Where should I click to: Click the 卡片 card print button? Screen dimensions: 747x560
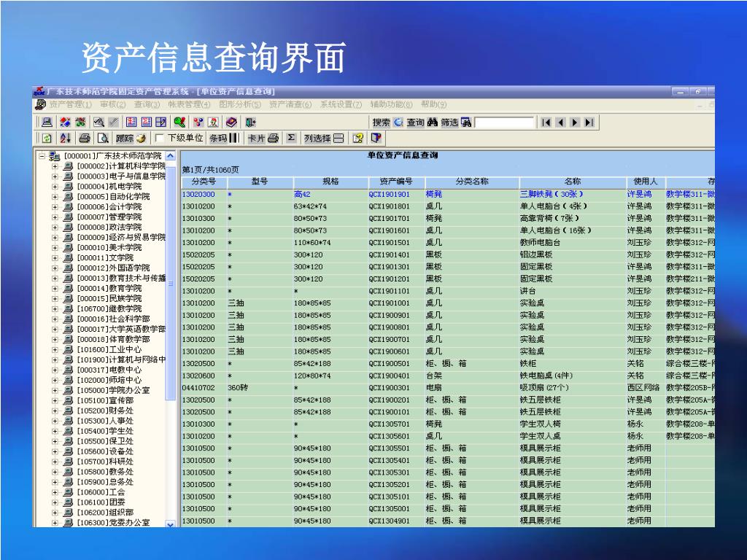pos(263,138)
